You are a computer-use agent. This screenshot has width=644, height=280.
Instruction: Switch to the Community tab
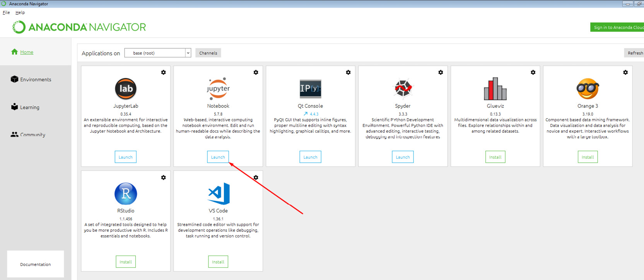(33, 135)
